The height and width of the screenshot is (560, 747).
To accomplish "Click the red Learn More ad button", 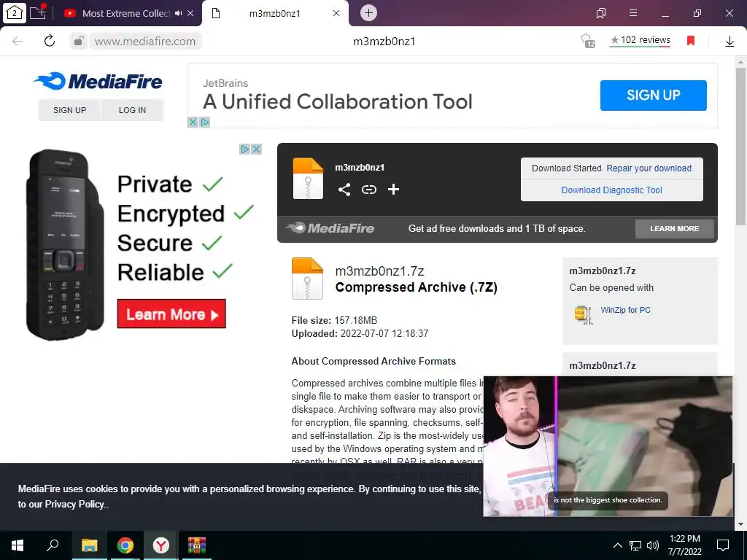I will (171, 314).
